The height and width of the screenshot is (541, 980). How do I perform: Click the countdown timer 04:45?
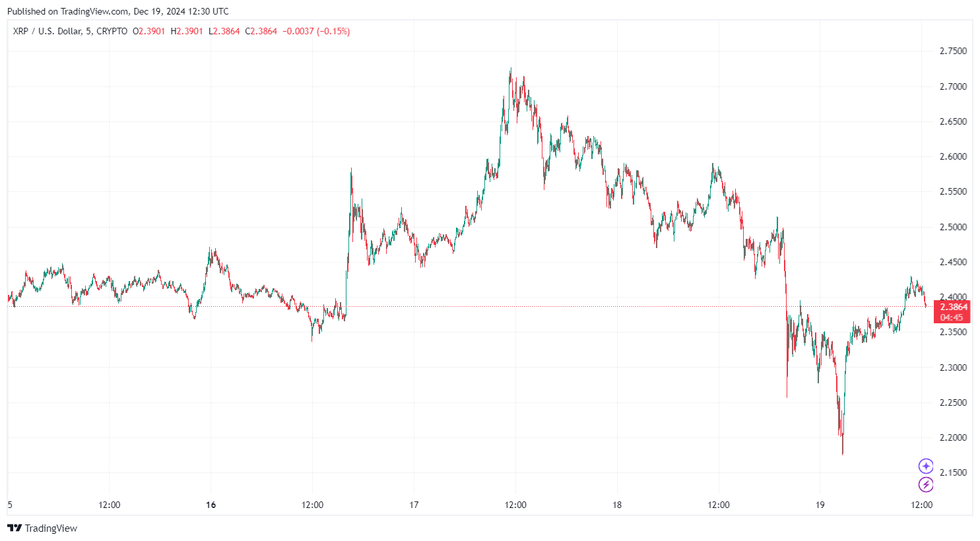coord(952,317)
